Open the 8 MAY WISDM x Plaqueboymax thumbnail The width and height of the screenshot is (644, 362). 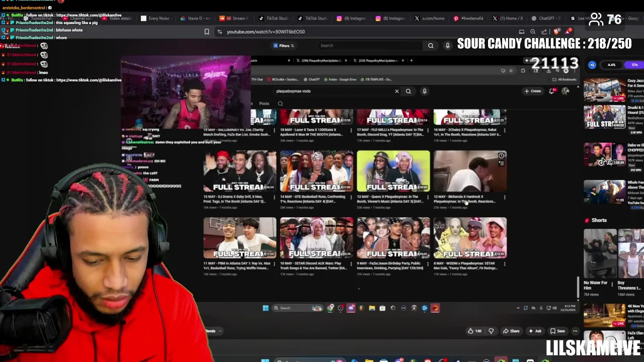point(470,238)
